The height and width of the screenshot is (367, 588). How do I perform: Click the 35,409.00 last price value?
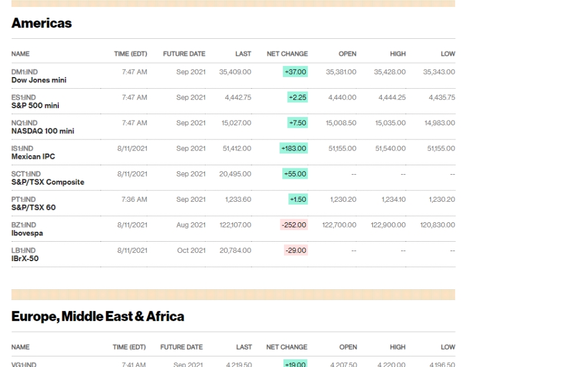click(x=235, y=72)
